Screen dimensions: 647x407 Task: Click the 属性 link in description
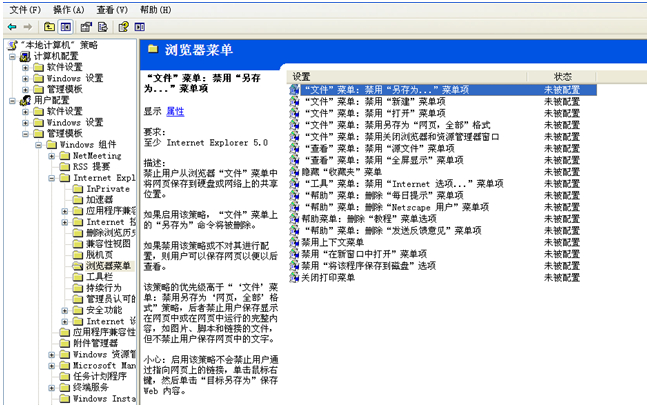pyautogui.click(x=174, y=112)
